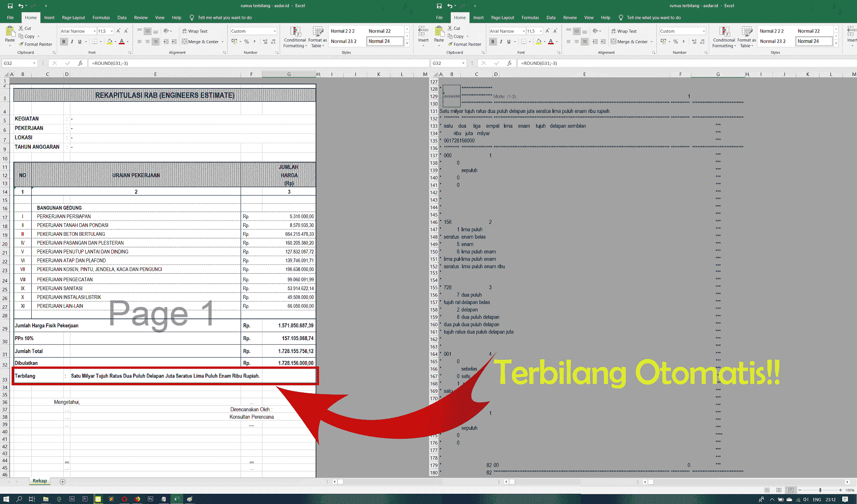Screen dimensions: 857x504
Task: Click zoom slider handle in status bar
Action: point(820,490)
